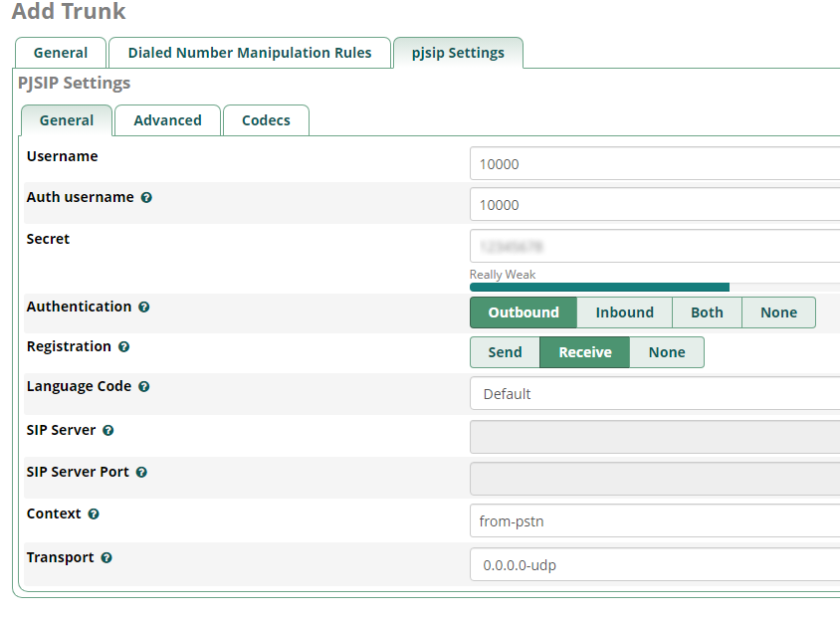Click the disabled SIP Server Port field
The height and width of the screenshot is (618, 840).
(655, 479)
